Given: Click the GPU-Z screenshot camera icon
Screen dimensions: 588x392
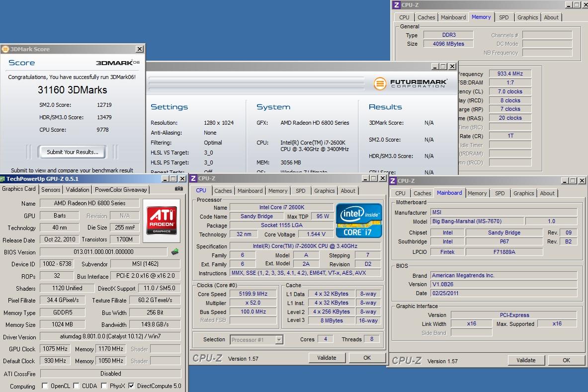Looking at the screenshot, I should (x=179, y=189).
